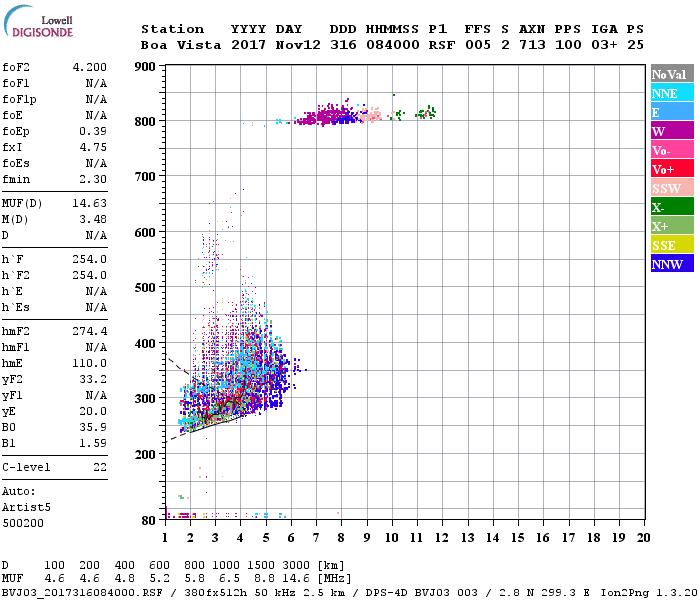Select the Vo- pink legend swatch

(672, 150)
